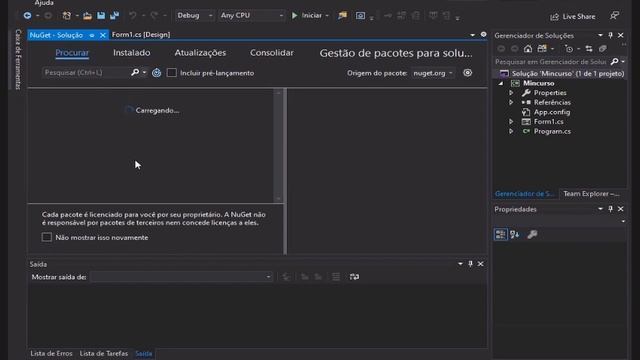Switch to the Consolidar tab
640x360 pixels.
[271, 53]
